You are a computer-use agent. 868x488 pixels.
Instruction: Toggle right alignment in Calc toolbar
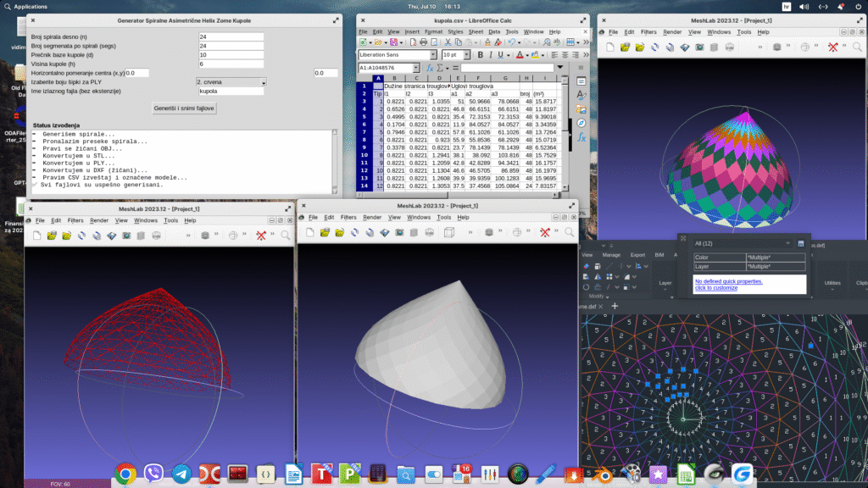pos(576,55)
